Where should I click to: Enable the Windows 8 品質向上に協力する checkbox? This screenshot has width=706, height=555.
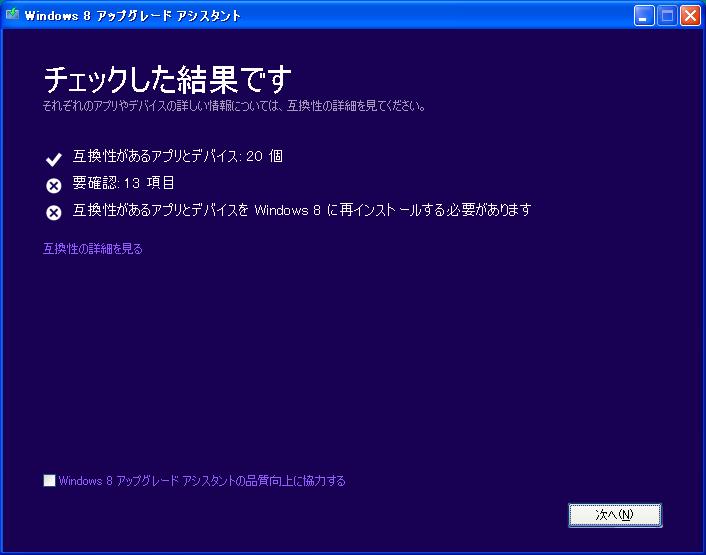point(50,480)
